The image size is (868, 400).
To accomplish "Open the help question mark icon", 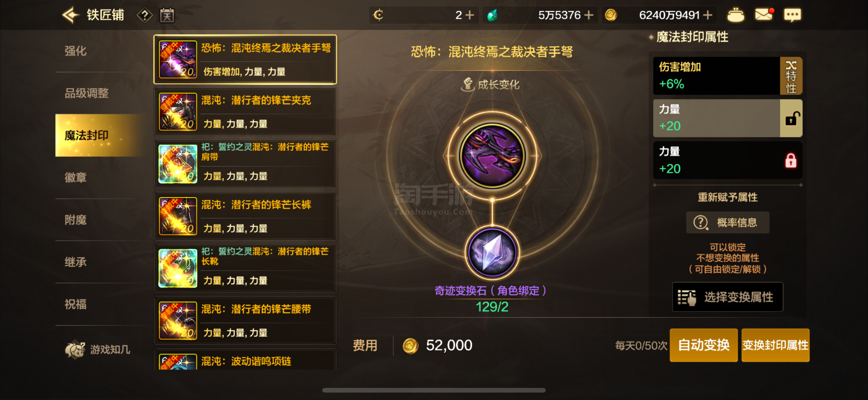I will [145, 16].
